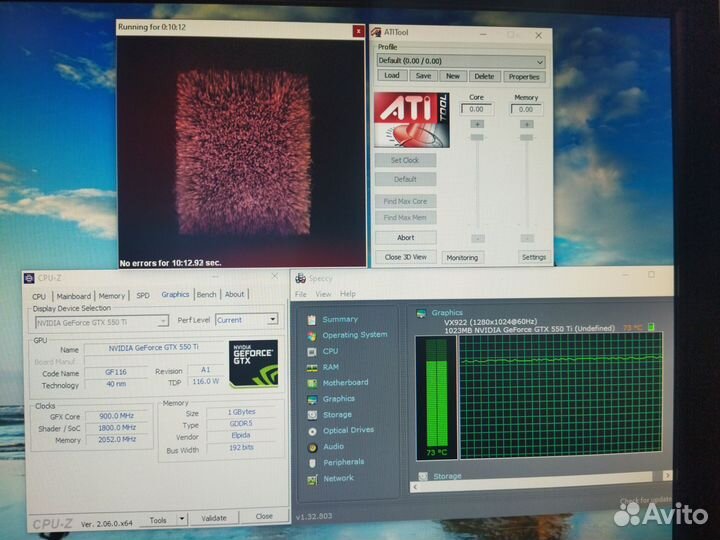Screen dimensions: 720x540
Task: Open the Motherboard icon in Speccy
Action: (x=312, y=383)
